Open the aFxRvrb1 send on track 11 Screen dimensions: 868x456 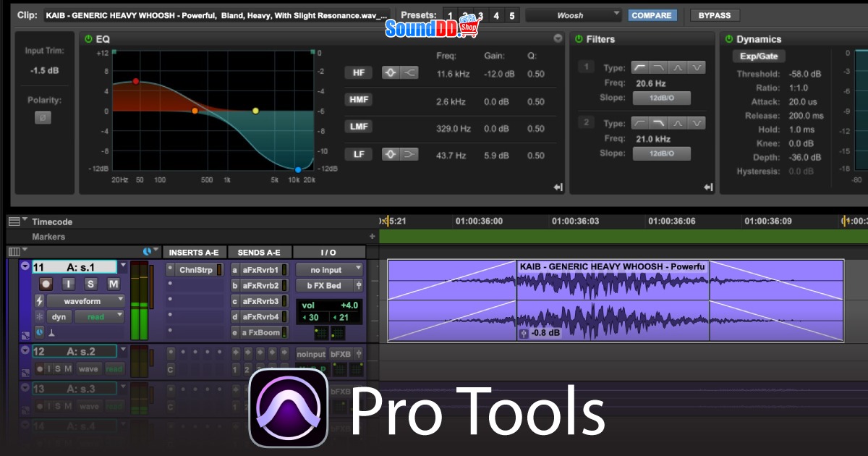[260, 270]
